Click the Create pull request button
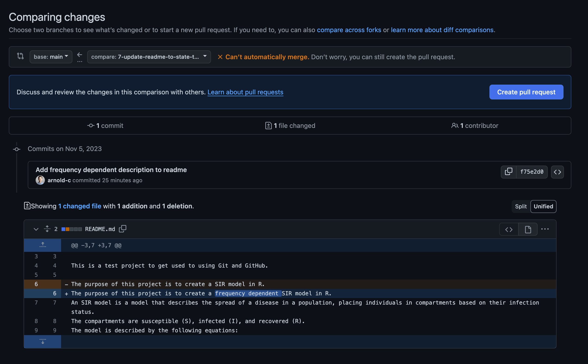 click(x=526, y=92)
